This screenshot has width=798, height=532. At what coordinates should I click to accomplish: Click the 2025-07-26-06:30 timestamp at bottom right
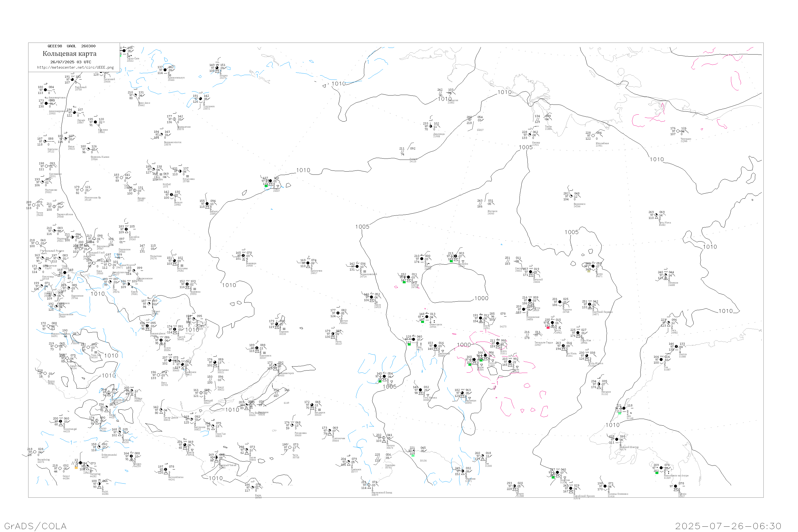729,526
